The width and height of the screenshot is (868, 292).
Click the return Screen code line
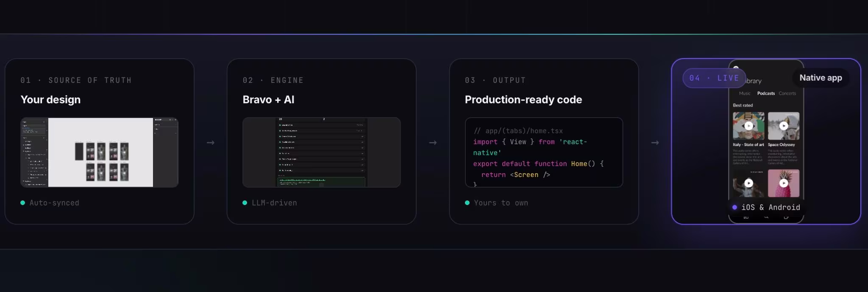[515, 175]
